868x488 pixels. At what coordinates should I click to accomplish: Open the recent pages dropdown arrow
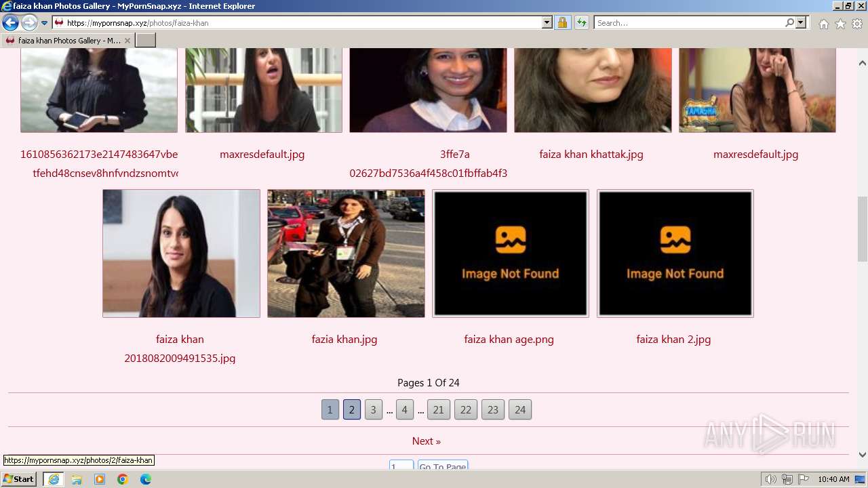pos(45,23)
